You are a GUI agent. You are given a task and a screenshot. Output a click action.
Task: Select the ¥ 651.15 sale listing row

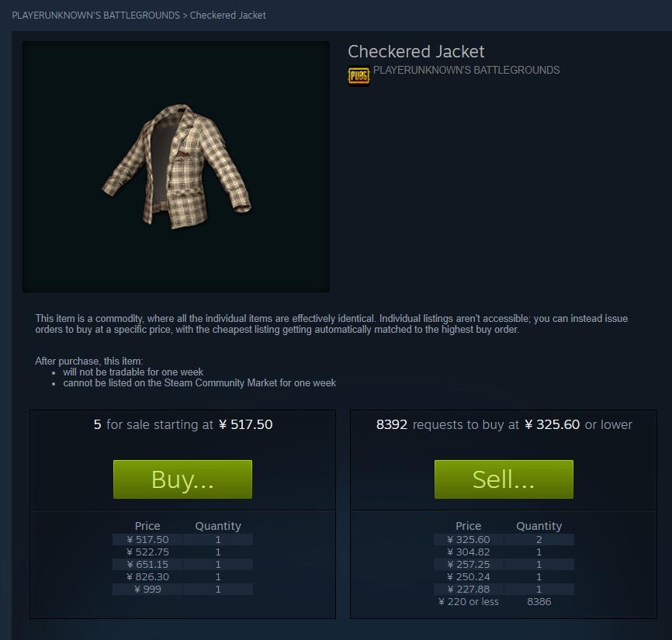(x=182, y=565)
